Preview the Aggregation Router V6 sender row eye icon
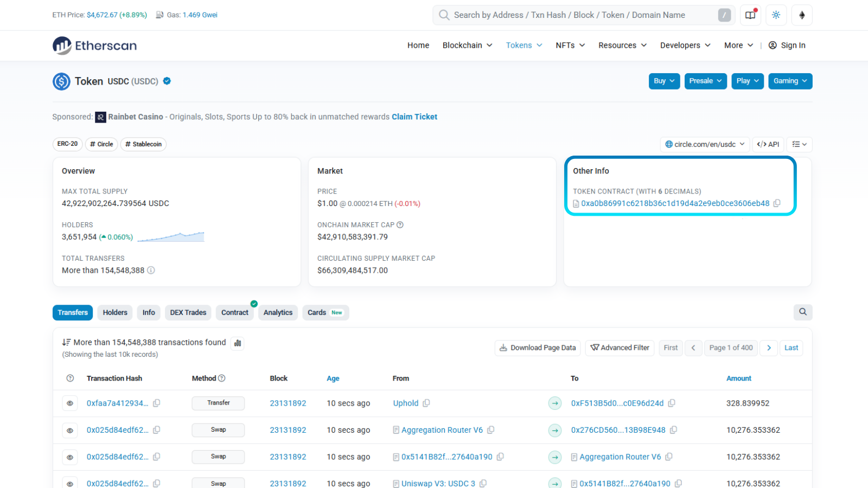 70,431
